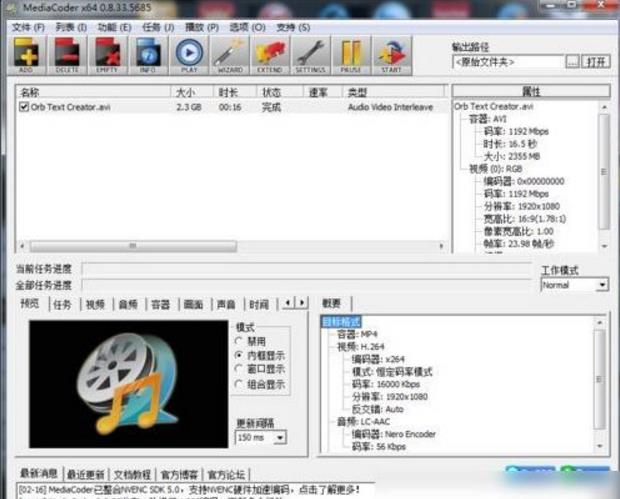Image resolution: width=620 pixels, height=499 pixels.
Task: Select the 内框显示 radio option
Action: click(x=239, y=355)
